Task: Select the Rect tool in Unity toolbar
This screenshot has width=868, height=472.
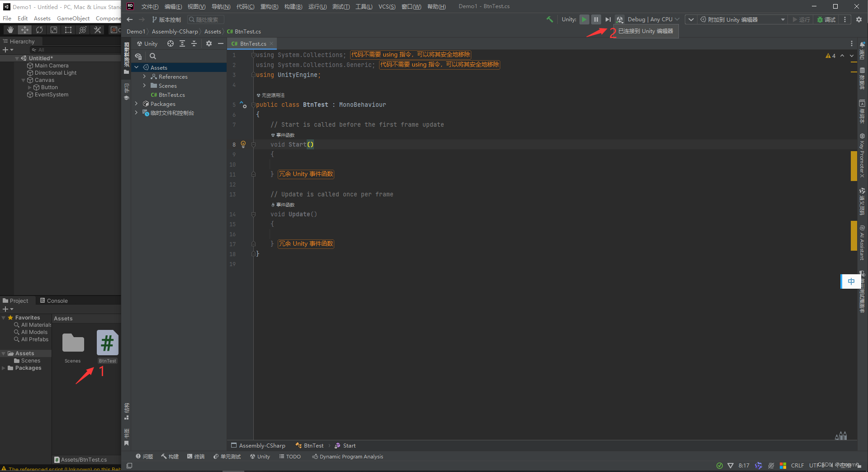Action: (68, 30)
